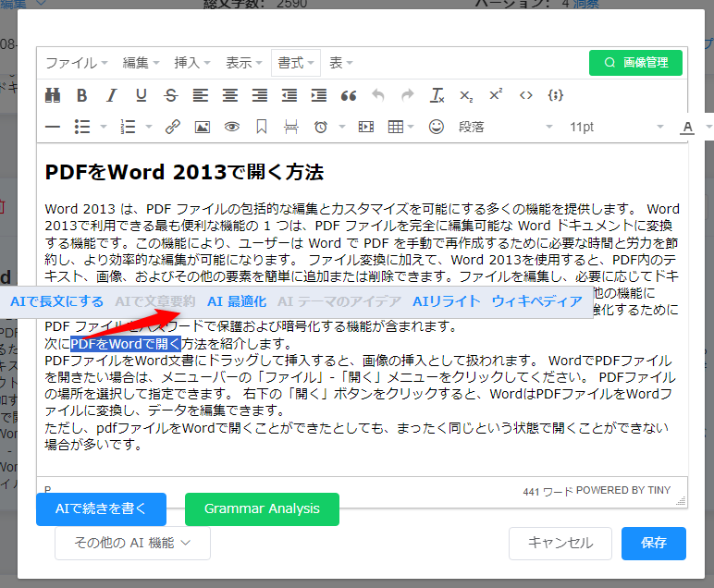Click the 保存 button

[x=654, y=543]
